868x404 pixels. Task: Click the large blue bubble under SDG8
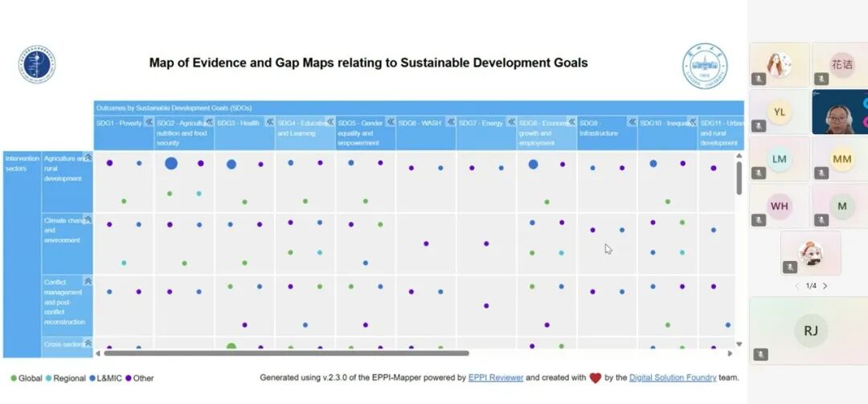tap(533, 164)
